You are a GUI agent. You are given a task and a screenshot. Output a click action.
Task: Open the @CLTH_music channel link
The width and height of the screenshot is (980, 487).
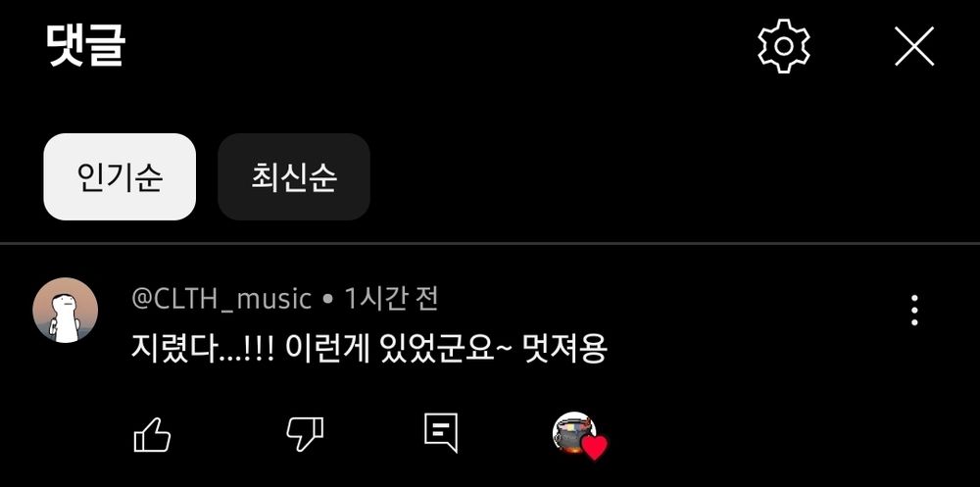point(221,299)
